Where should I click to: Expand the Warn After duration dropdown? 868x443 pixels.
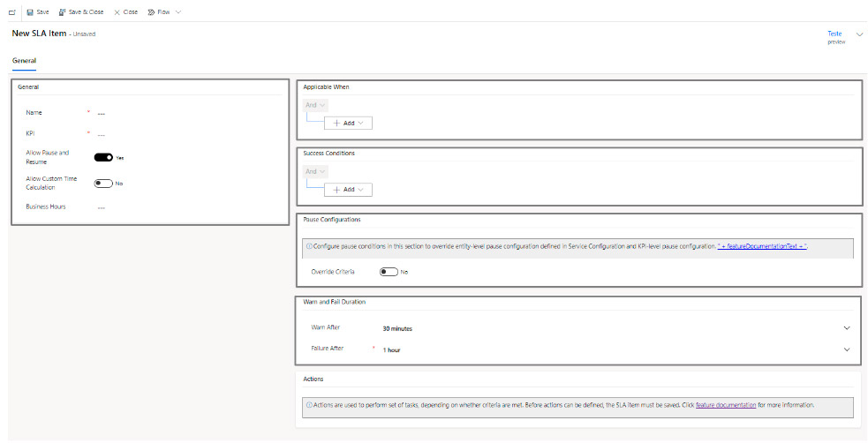(846, 328)
